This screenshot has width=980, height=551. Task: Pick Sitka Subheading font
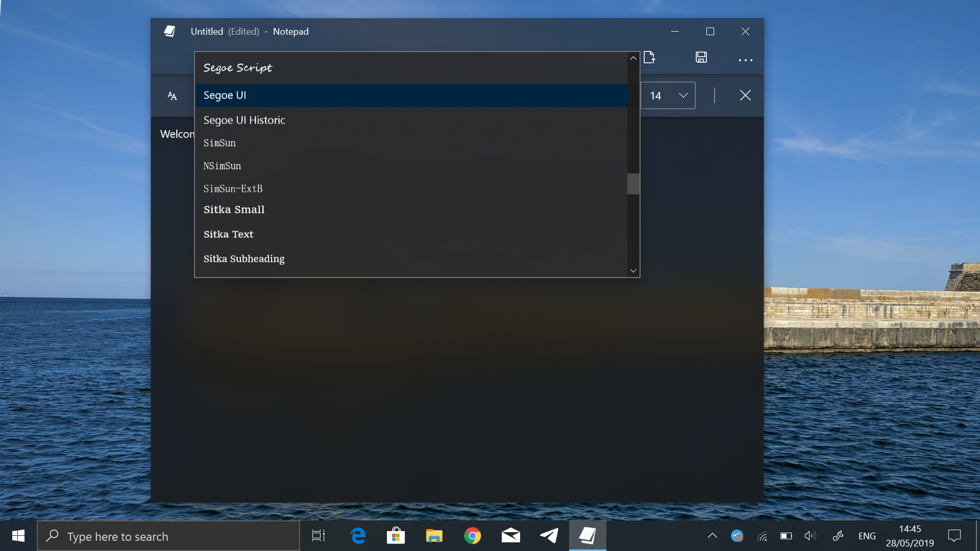point(244,259)
